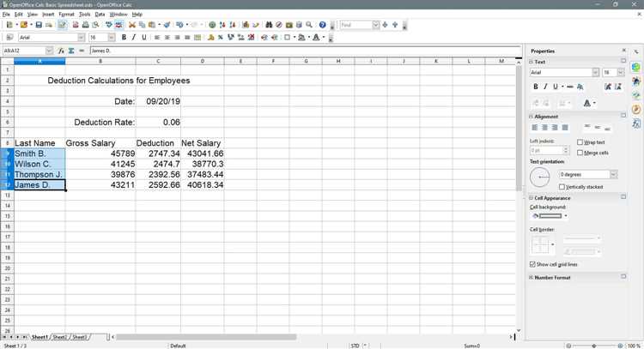Toggle Bold in Properties sidebar
The height and width of the screenshot is (349, 644).
coord(536,87)
